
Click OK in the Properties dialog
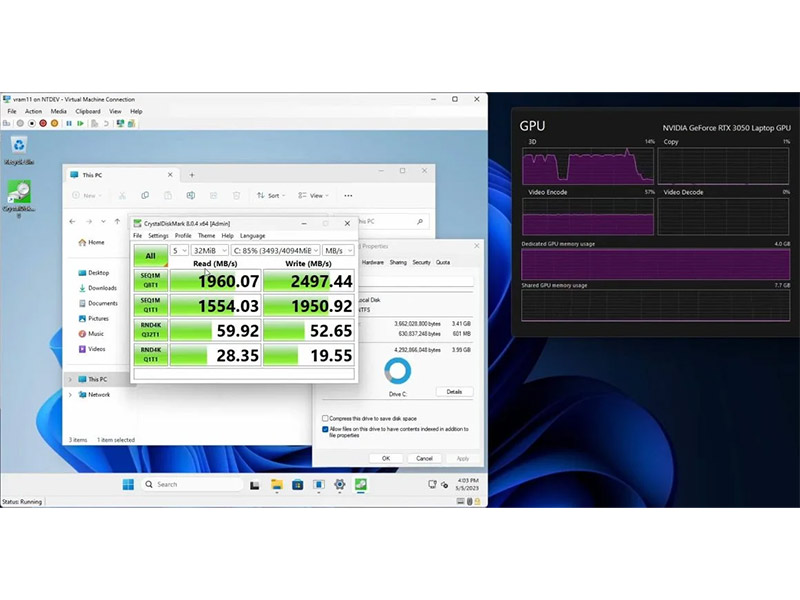(386, 458)
